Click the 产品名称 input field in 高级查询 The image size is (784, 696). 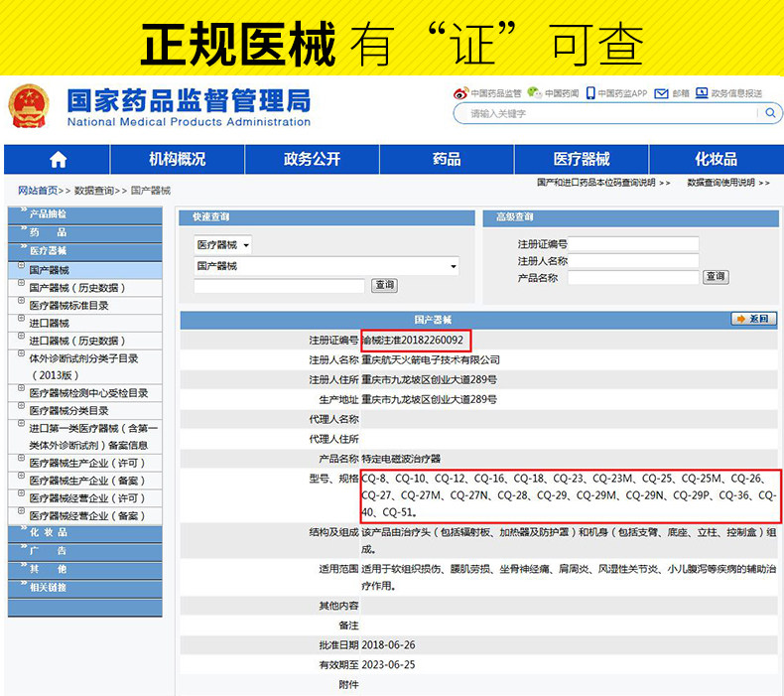(x=633, y=278)
